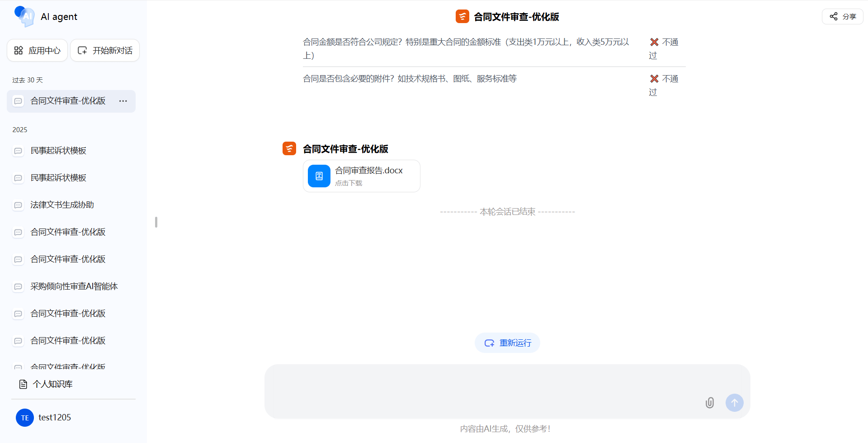The height and width of the screenshot is (443, 868).
Task: Select the active 合同文件审查-优化版 conversation
Action: (68, 101)
